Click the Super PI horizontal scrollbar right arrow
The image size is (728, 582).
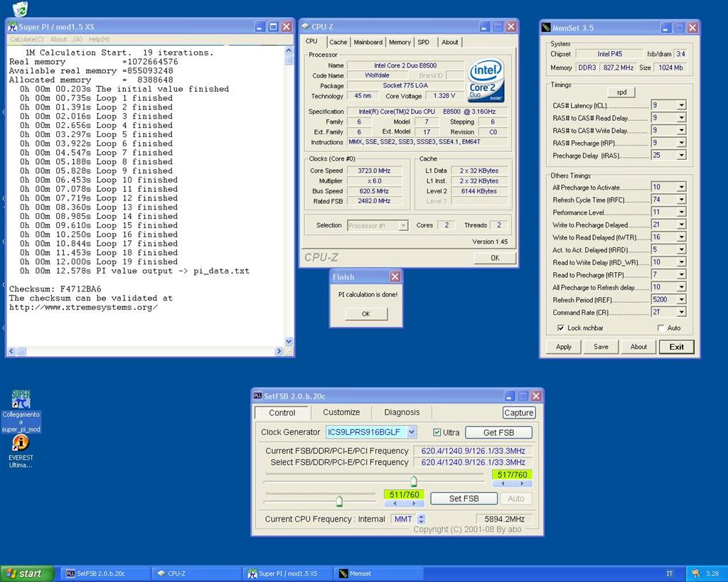(279, 351)
